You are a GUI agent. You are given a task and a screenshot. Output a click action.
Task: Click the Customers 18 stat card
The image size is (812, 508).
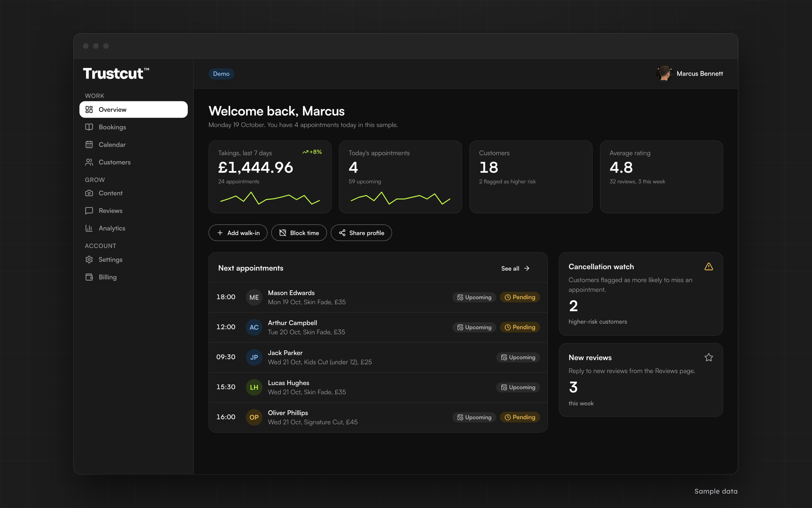(531, 177)
